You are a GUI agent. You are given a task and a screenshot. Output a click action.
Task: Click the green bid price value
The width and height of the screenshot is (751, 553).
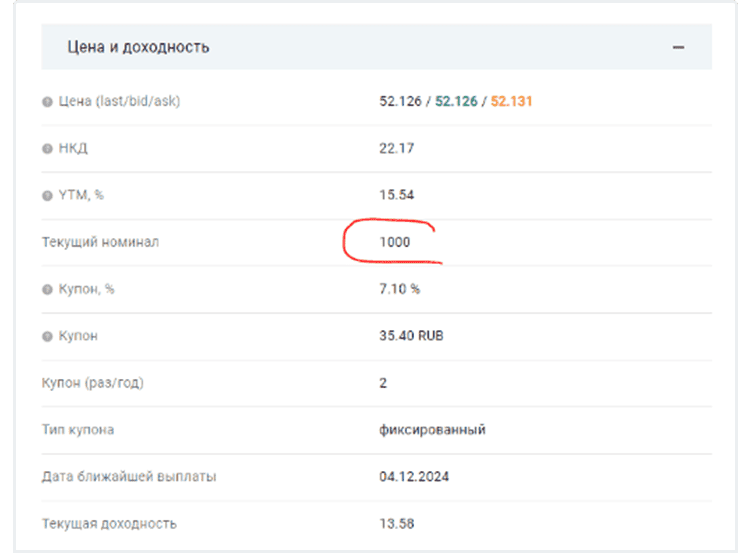(456, 101)
